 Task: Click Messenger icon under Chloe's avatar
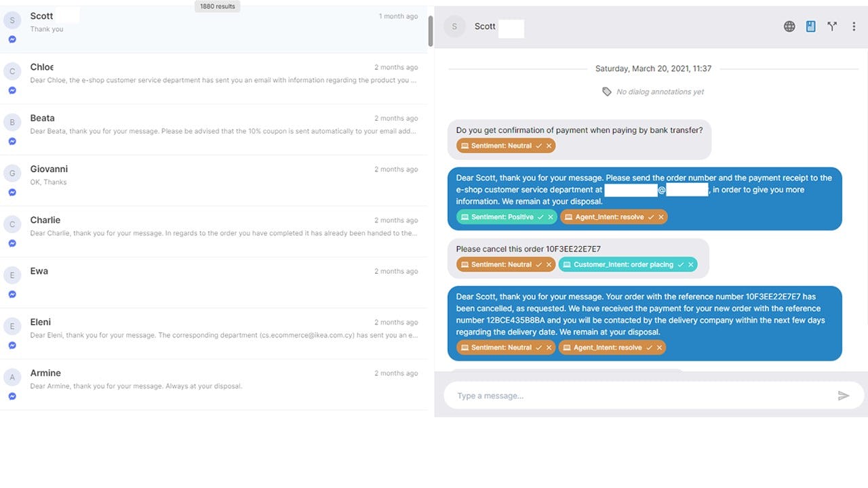pyautogui.click(x=12, y=90)
